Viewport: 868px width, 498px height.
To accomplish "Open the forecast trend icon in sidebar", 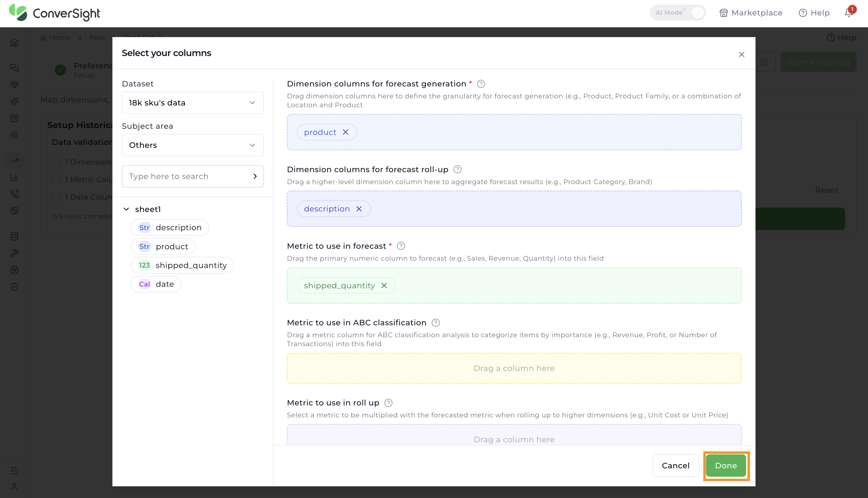I will 14,161.
